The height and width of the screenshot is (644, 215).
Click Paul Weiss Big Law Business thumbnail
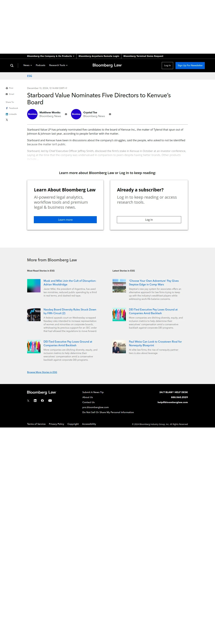coord(119,347)
